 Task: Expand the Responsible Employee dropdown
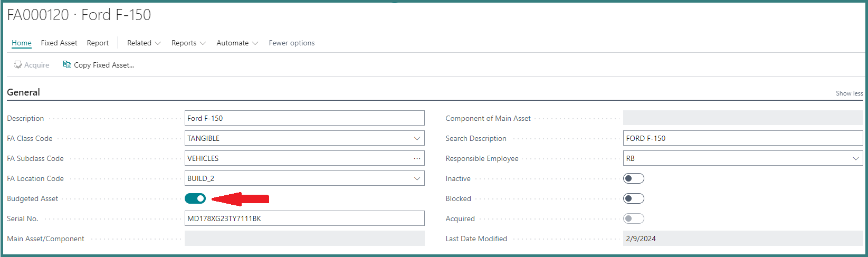855,158
